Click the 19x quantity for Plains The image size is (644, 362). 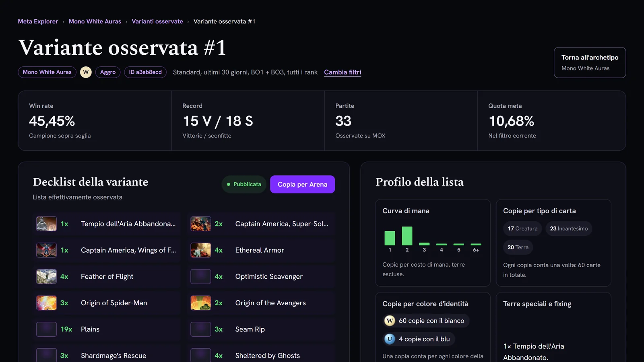tap(66, 329)
